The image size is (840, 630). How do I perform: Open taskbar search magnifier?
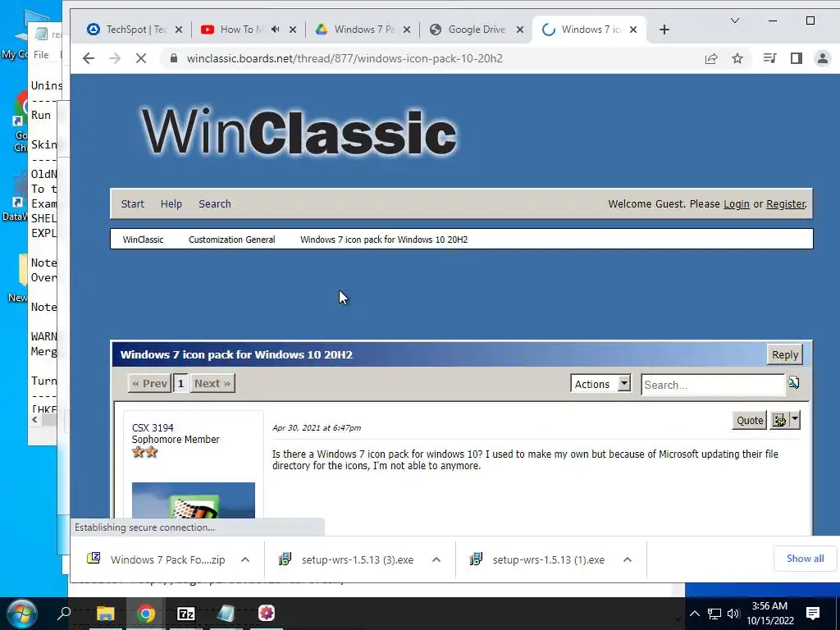(x=64, y=613)
